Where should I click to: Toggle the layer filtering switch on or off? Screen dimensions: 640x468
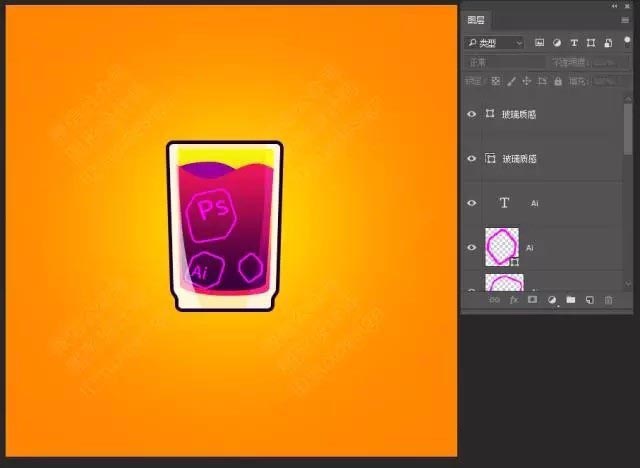(627, 41)
